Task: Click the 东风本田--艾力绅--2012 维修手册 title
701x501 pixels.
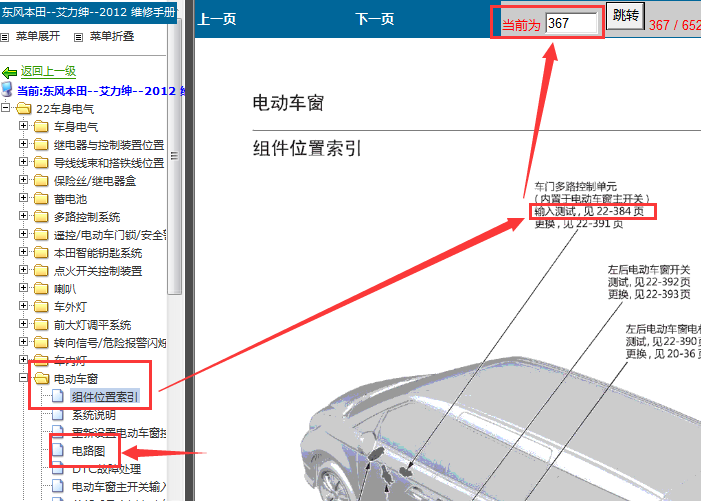Action: (88, 12)
